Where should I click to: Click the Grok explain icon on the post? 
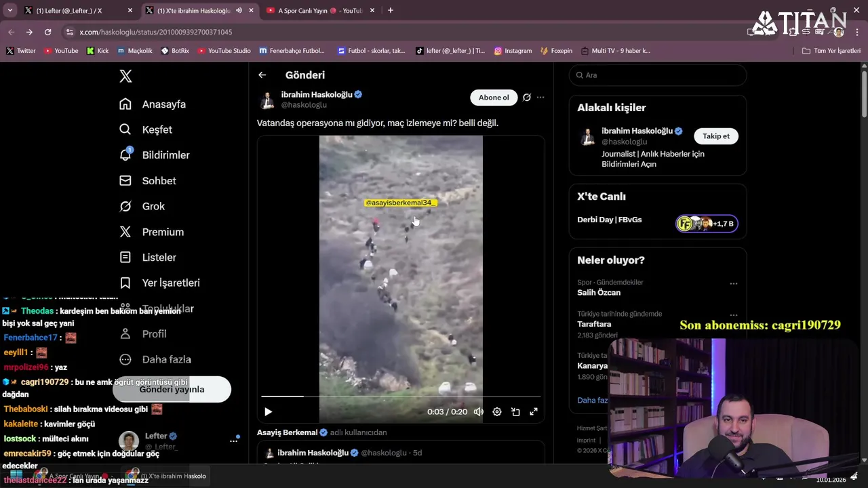(x=526, y=98)
